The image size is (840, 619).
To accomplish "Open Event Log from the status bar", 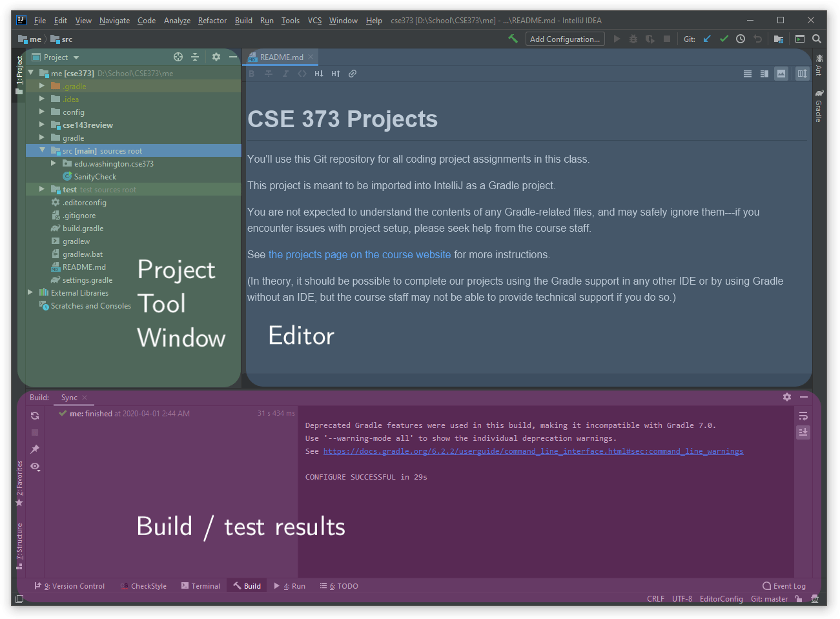I will tap(783, 585).
